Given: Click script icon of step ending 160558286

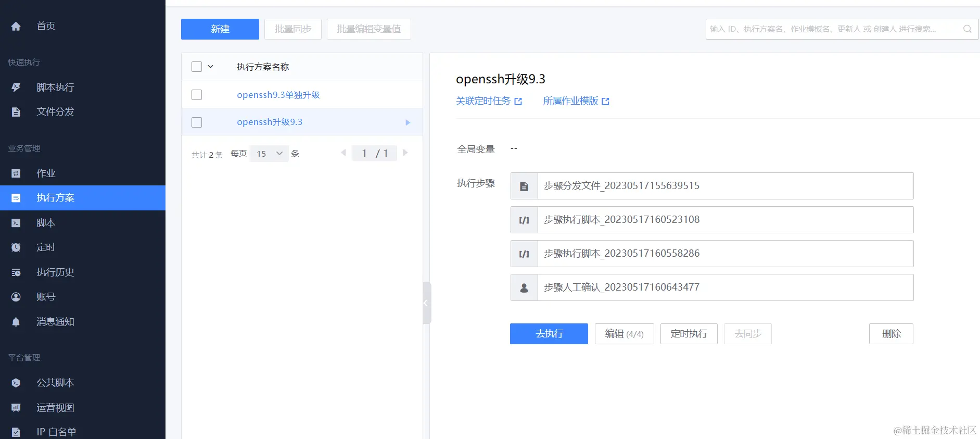Looking at the screenshot, I should coord(524,254).
